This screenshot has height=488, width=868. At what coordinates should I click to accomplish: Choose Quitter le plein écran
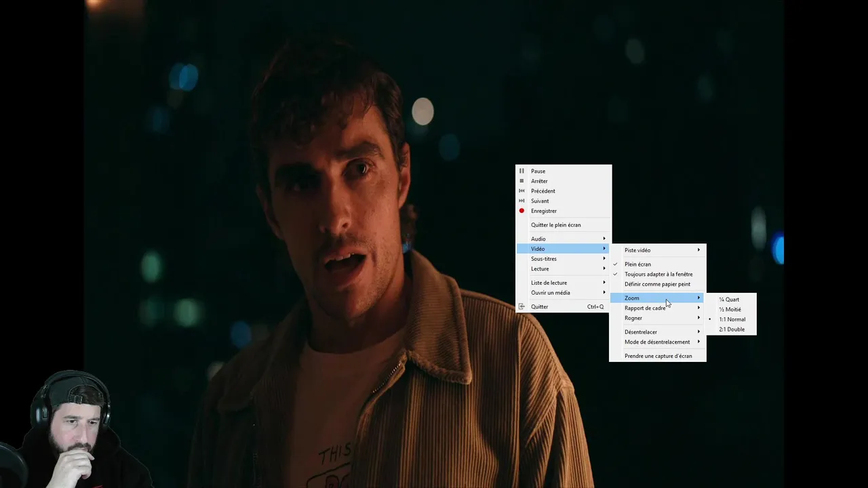tap(563, 225)
